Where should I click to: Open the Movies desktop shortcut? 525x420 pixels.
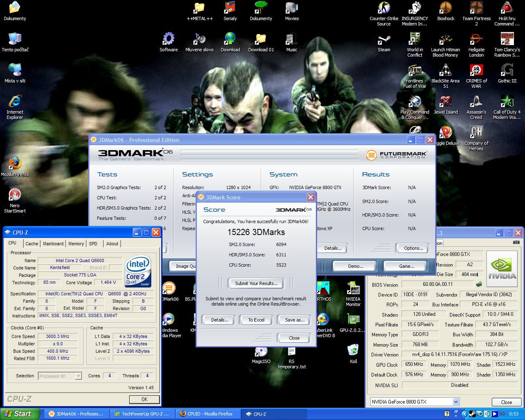(292, 11)
